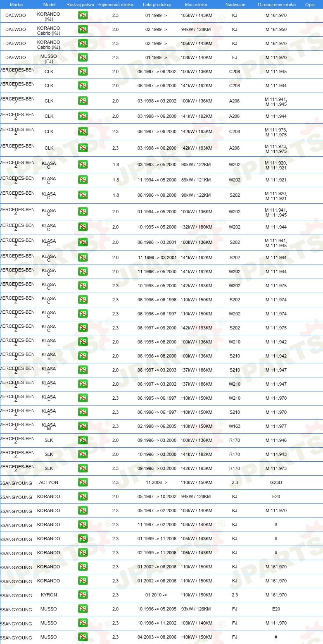Select the fuel icon of the 06.1996 -> 06.1998 row
This screenshot has height=644, width=323.
pyautogui.click(x=83, y=300)
